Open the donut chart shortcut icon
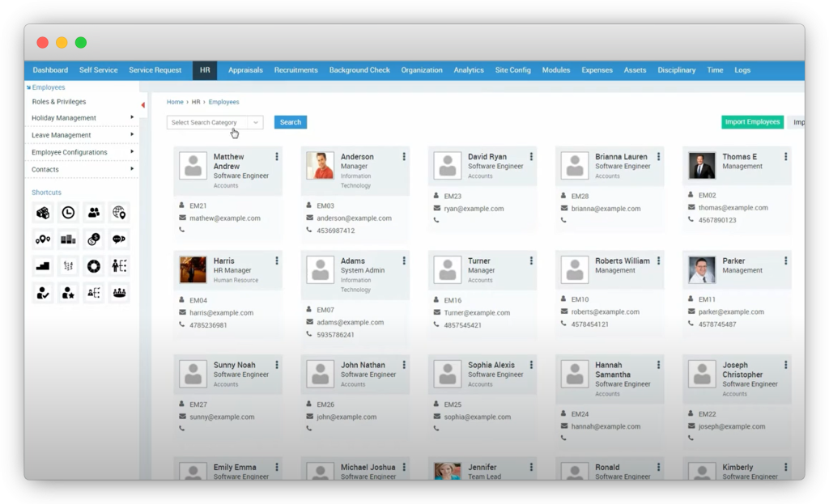 click(93, 265)
